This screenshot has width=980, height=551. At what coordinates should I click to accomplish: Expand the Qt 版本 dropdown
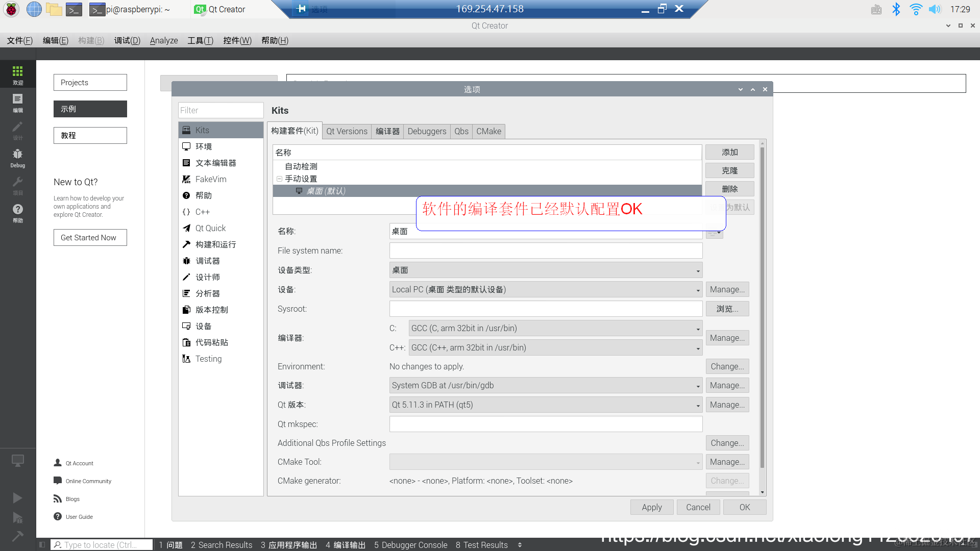[x=546, y=405]
